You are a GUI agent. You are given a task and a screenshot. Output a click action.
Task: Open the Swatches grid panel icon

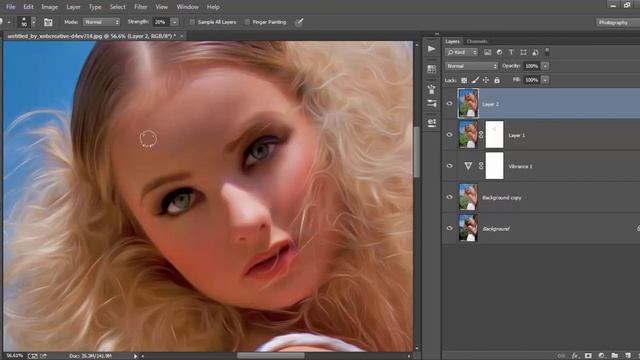[x=431, y=69]
